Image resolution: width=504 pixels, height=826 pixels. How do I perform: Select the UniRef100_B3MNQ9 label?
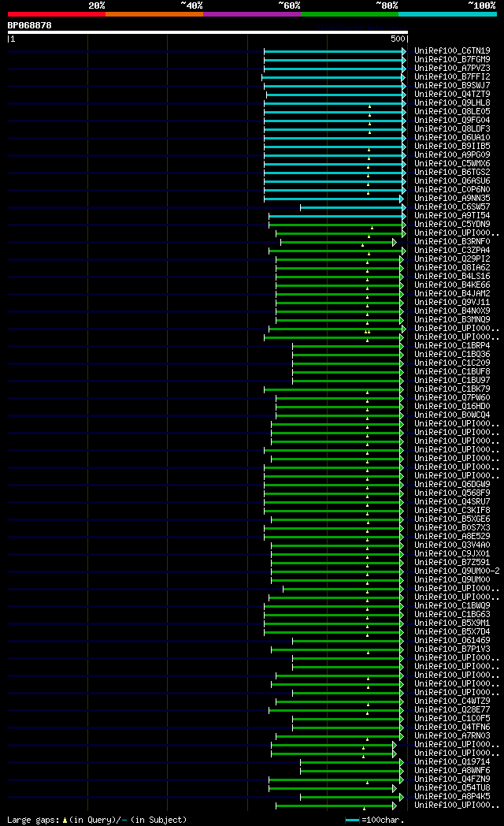point(452,320)
